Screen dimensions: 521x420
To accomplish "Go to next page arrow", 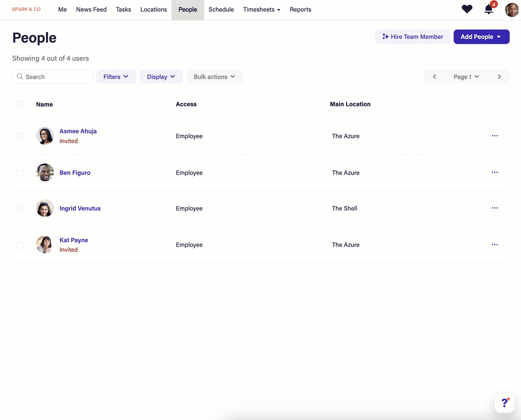I will pos(499,77).
